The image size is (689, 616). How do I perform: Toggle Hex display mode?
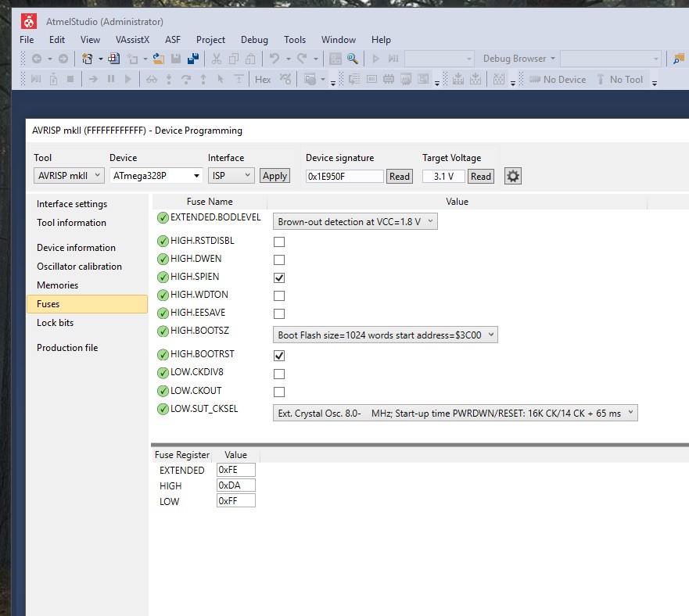[263, 80]
